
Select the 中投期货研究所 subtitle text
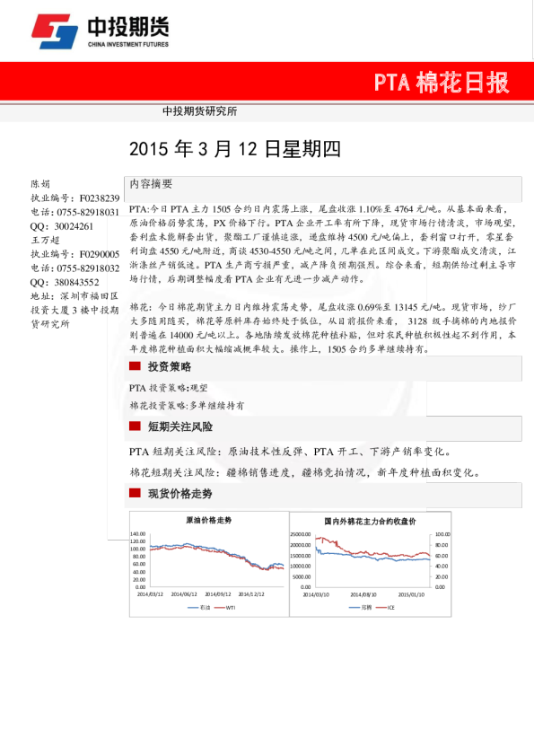(x=199, y=111)
